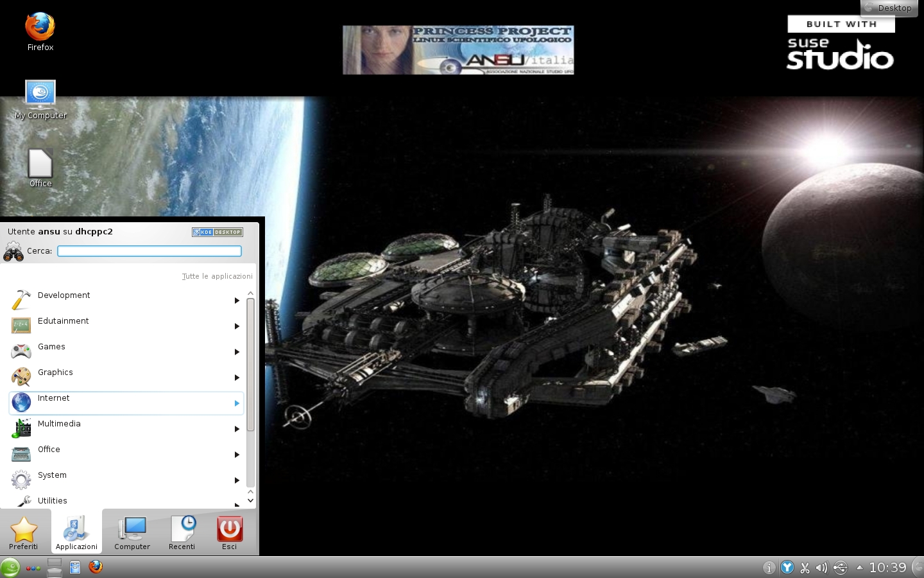
Task: Click the "Utente ansu su dhcppc2" text
Action: tap(60, 232)
